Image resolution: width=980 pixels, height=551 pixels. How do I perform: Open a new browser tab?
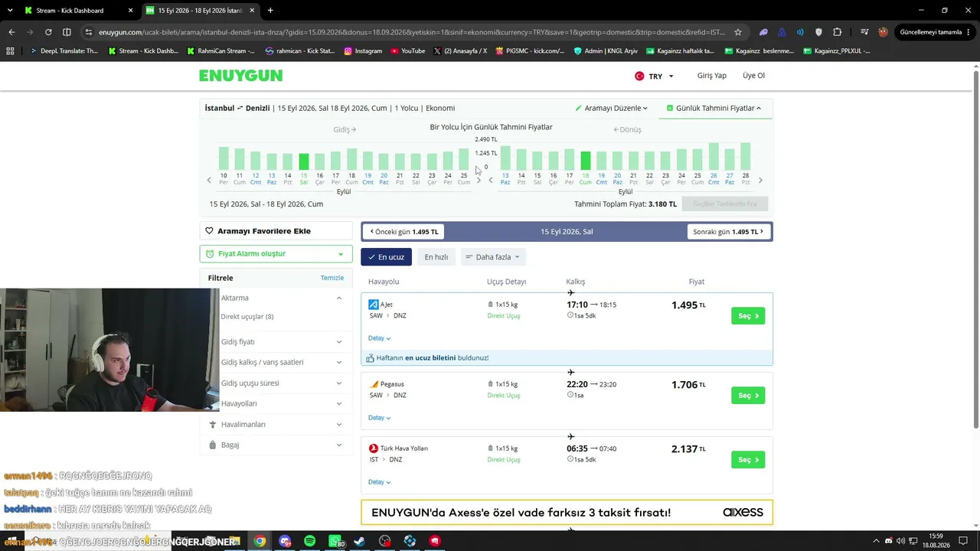270,11
